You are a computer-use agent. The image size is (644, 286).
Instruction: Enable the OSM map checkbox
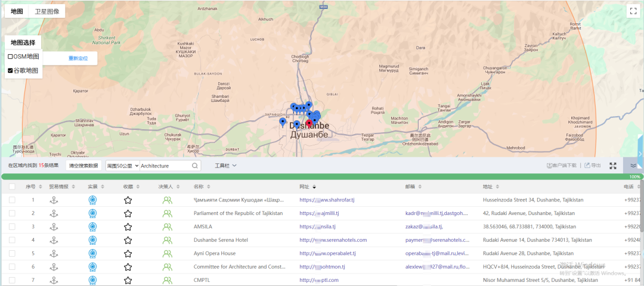(x=10, y=57)
